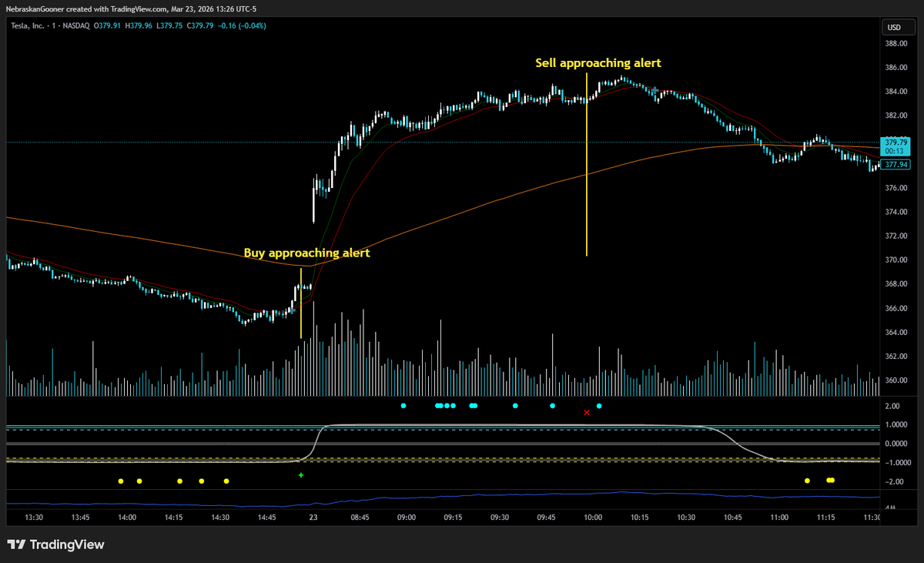Click the 09:00 time axis label
Viewport: 924px width, 563px height.
coord(407,518)
